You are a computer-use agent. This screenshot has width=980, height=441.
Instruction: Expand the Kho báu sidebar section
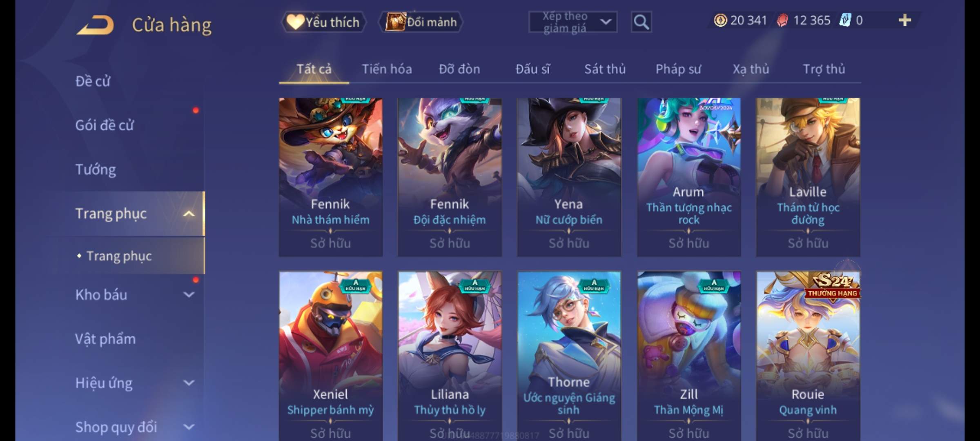tap(189, 294)
